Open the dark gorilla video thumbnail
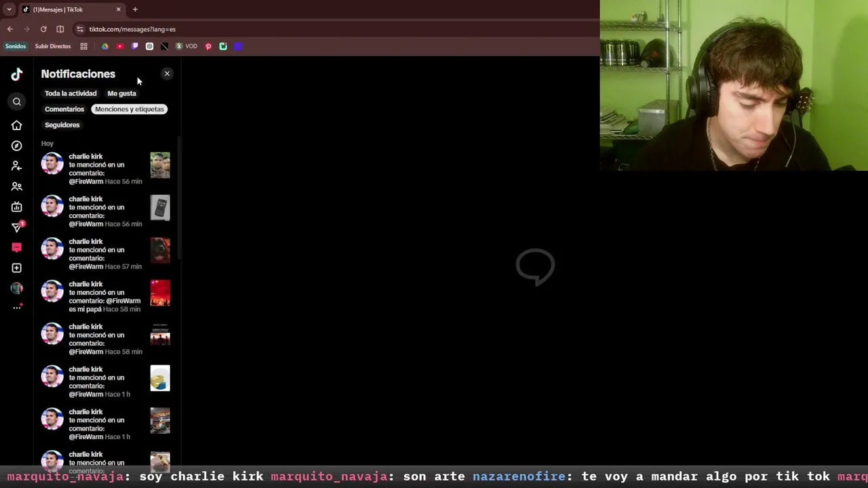Screen dimensions: 868x488 point(160,250)
